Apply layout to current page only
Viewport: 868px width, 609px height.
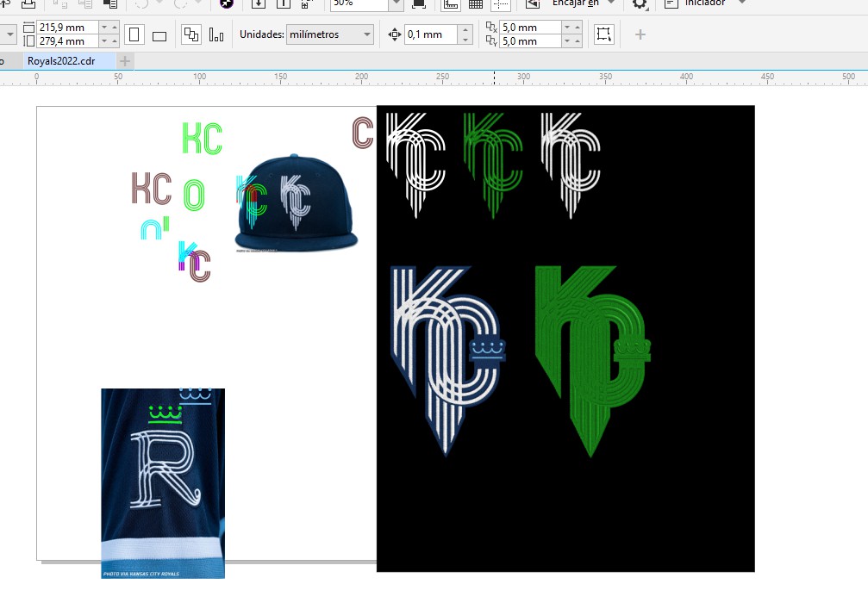pyautogui.click(x=216, y=34)
